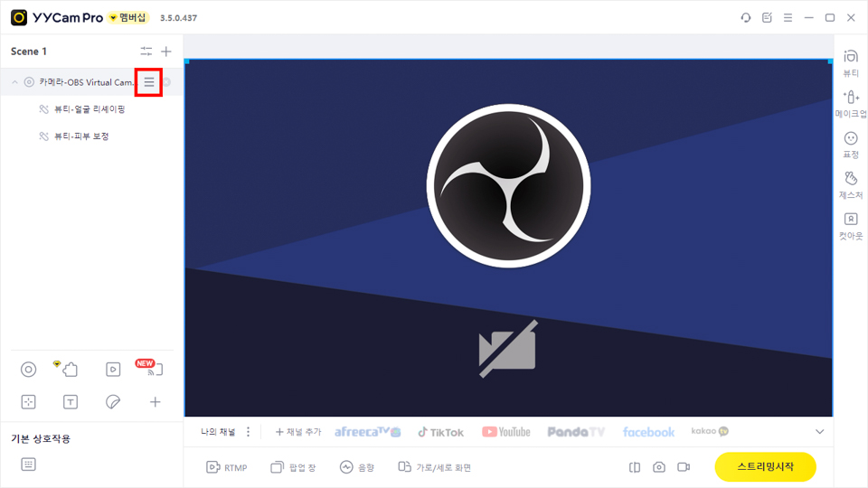Viewport: 868px width, 488px height.
Task: Expand the channel list chevron
Action: (x=820, y=432)
